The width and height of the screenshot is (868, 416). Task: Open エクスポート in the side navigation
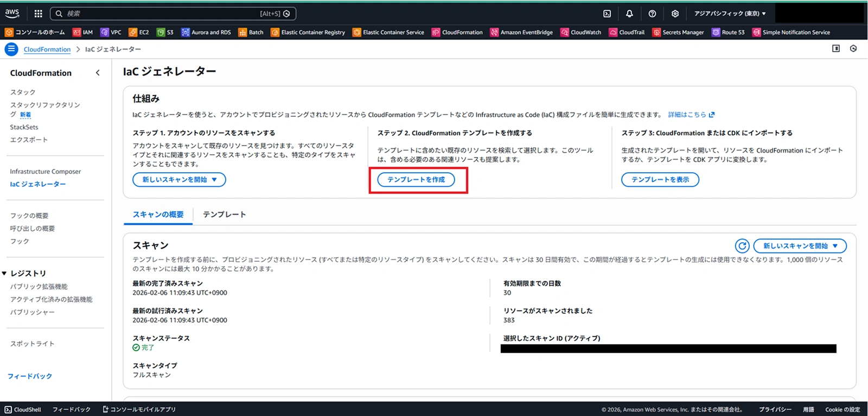[29, 140]
